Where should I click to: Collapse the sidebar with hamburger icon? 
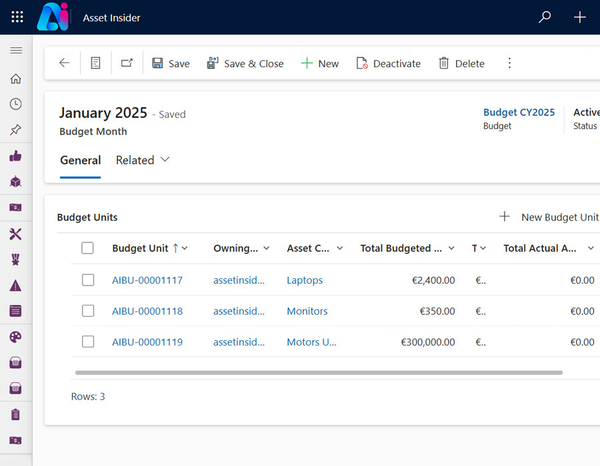click(15, 50)
